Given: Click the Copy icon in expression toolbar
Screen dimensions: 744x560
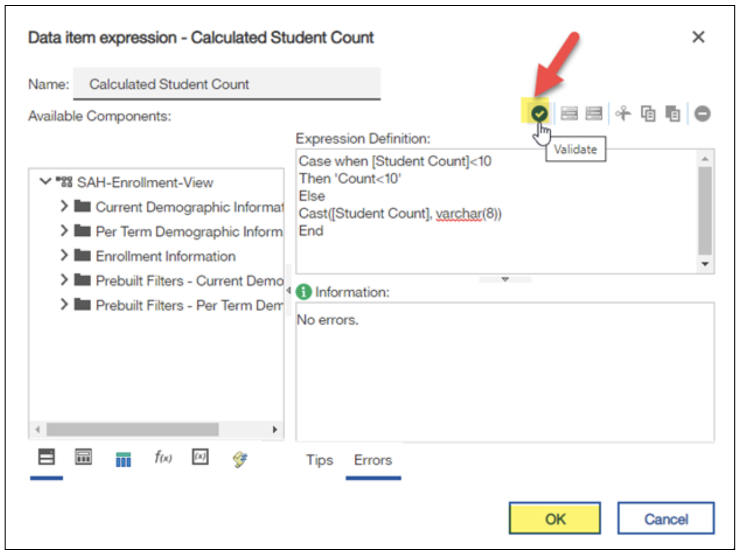Looking at the screenshot, I should (648, 113).
